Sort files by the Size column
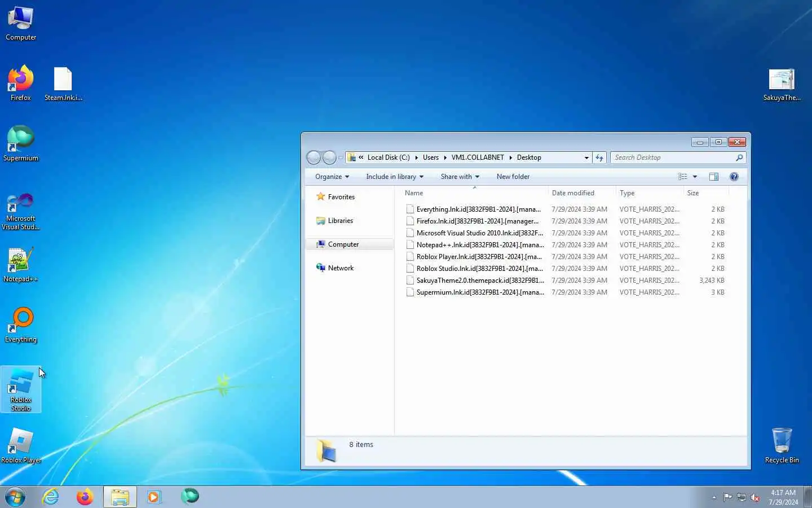This screenshot has height=508, width=812. tap(706, 193)
